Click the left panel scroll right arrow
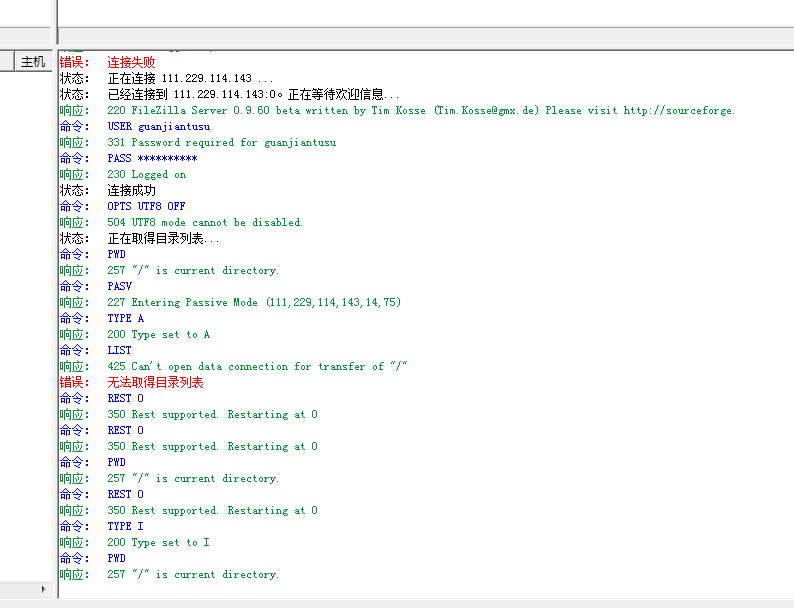794x608 pixels. 44,589
